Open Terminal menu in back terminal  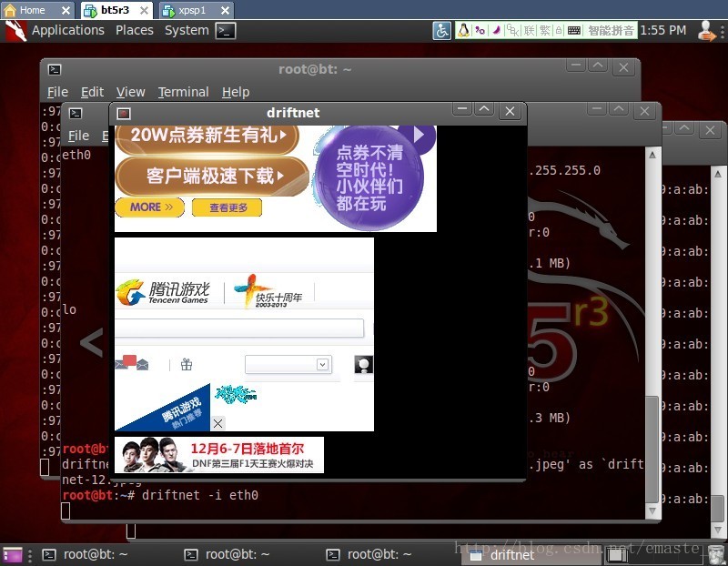click(184, 92)
